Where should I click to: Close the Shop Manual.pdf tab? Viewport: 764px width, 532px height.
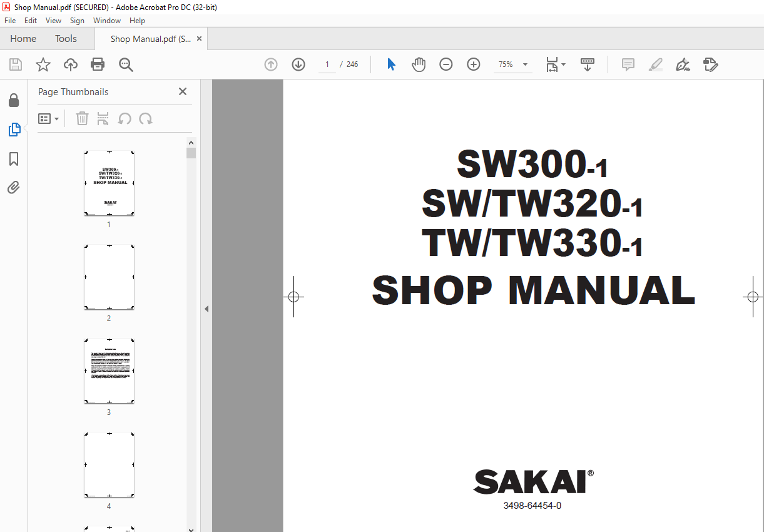click(200, 39)
